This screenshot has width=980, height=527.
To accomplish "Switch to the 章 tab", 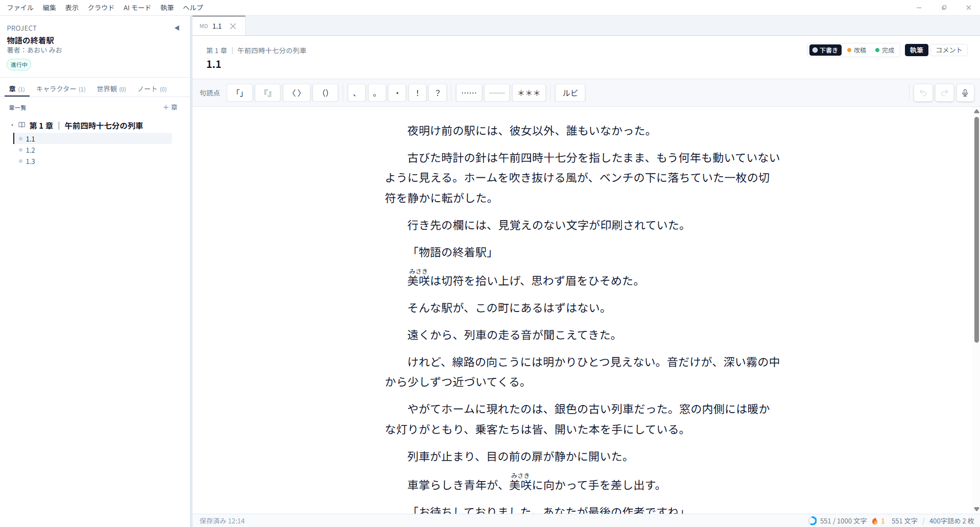I will click(17, 89).
